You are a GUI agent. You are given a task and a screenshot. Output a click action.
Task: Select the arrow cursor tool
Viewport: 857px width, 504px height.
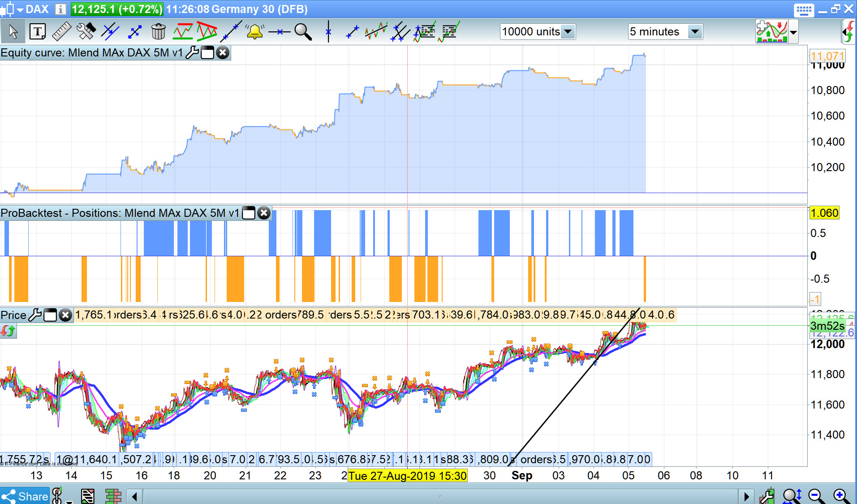point(13,32)
